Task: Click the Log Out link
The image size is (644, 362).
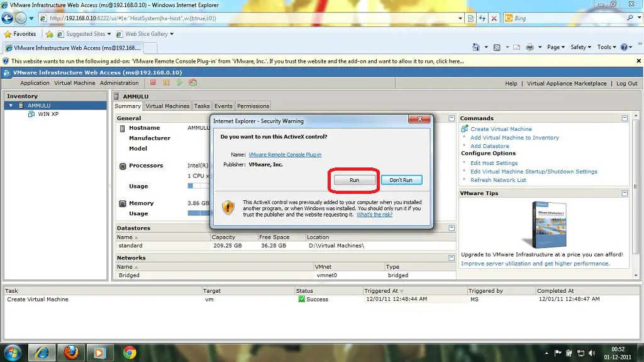Action: [x=627, y=83]
